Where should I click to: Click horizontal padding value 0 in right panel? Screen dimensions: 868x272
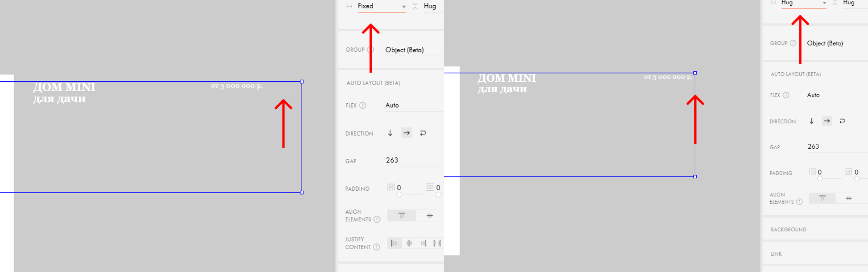click(820, 172)
